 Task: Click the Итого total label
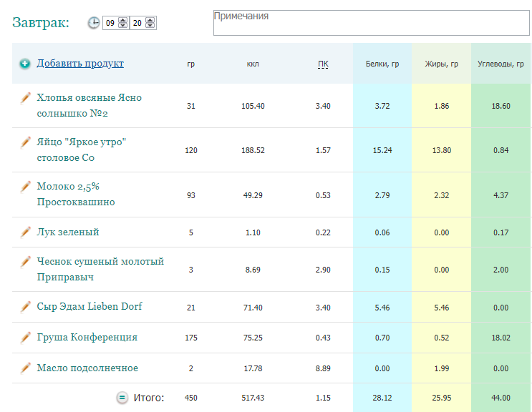click(149, 398)
